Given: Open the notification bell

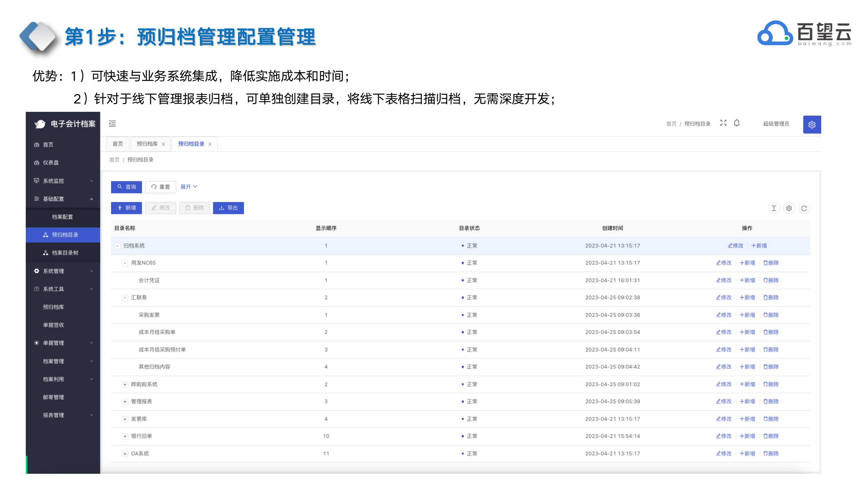Looking at the screenshot, I should pyautogui.click(x=737, y=123).
